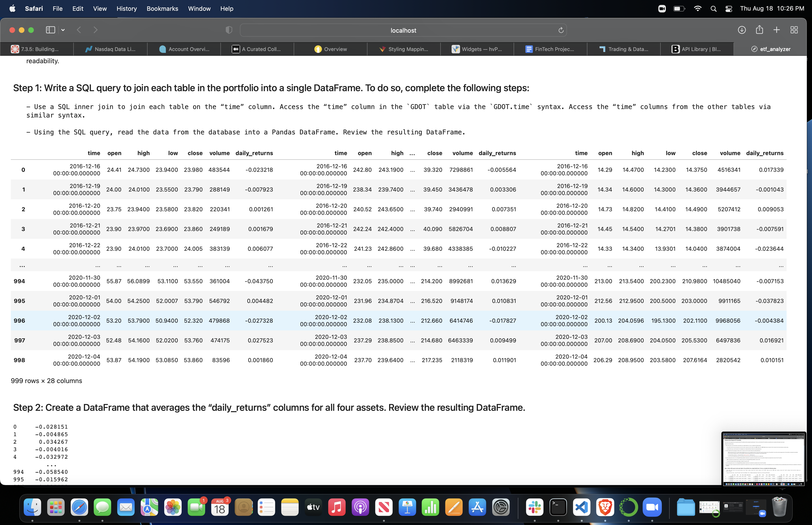Click Safari's back navigation button
The width and height of the screenshot is (812, 525).
(x=79, y=30)
